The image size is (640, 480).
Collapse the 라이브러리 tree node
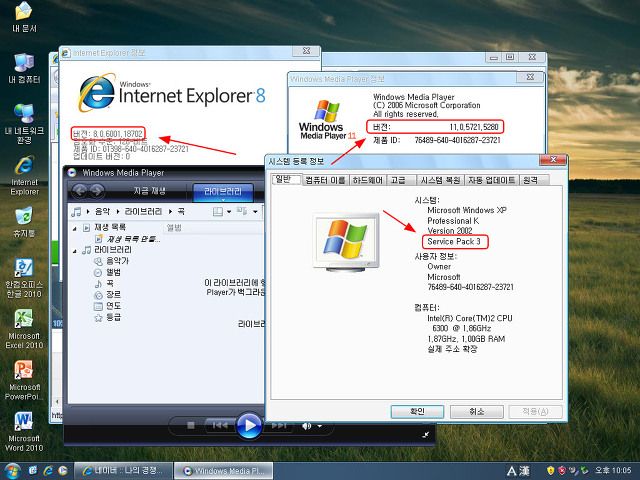75,251
